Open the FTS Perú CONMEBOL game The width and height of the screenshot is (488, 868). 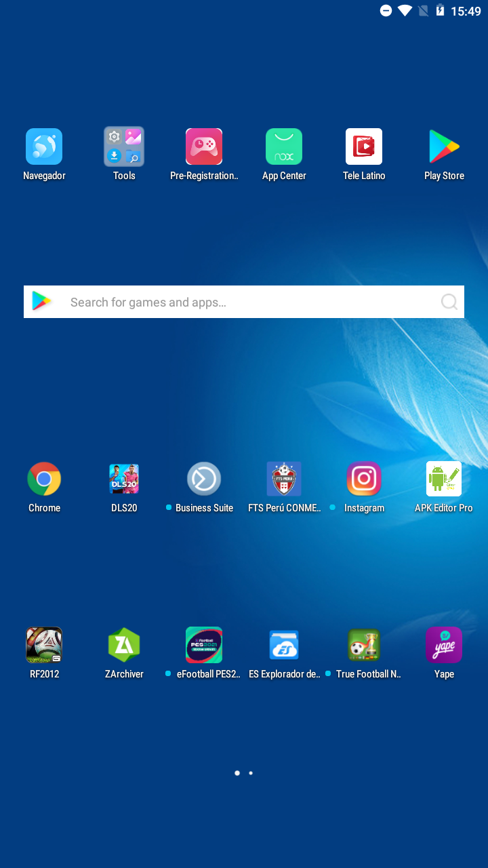tap(284, 479)
